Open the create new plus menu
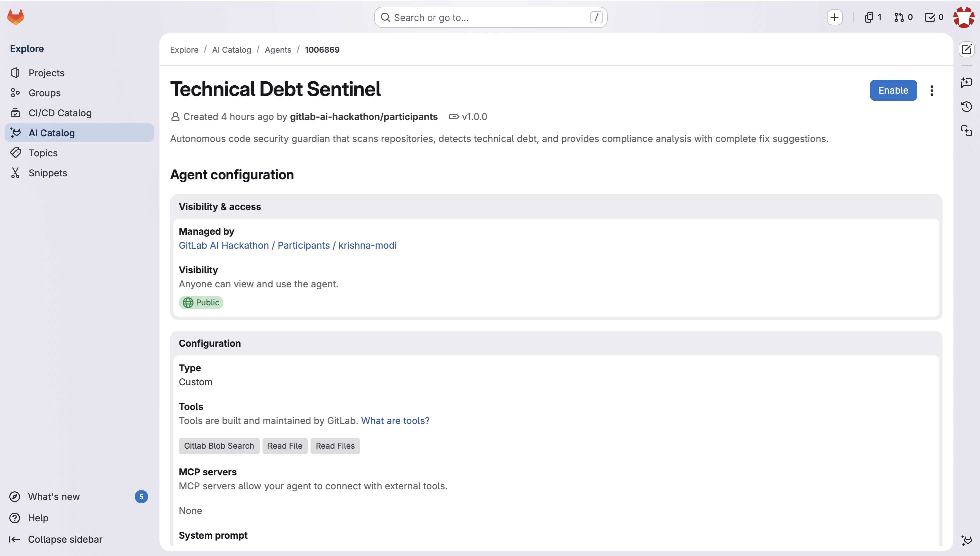 point(835,17)
